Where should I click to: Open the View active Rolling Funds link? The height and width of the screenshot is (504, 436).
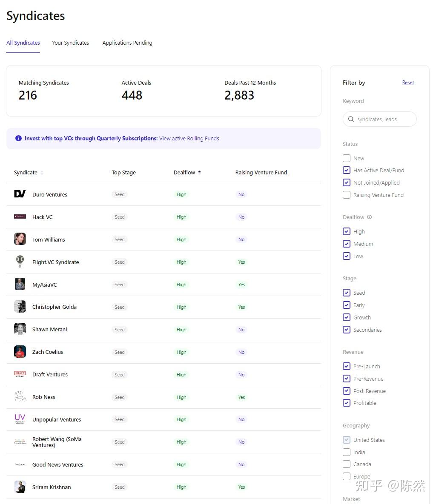189,138
